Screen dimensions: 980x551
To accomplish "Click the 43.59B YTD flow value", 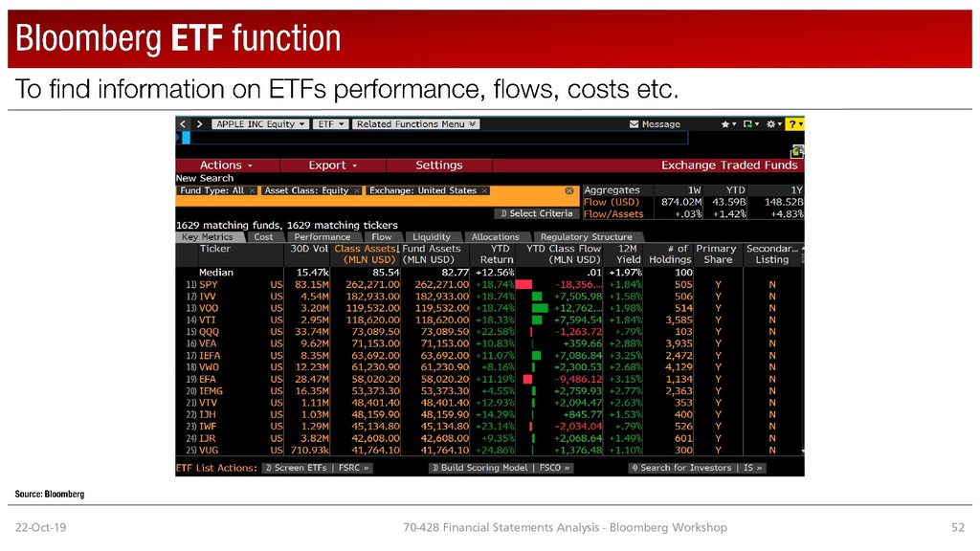I will coord(728,203).
